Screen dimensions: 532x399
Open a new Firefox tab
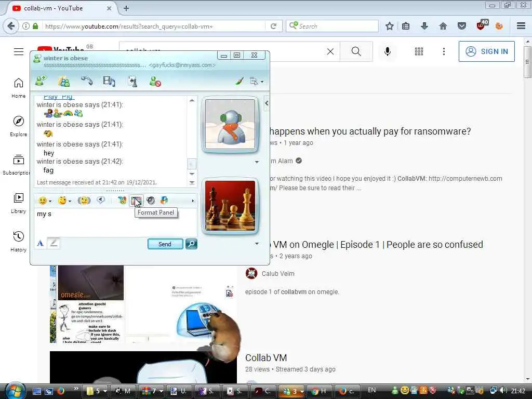(126, 8)
